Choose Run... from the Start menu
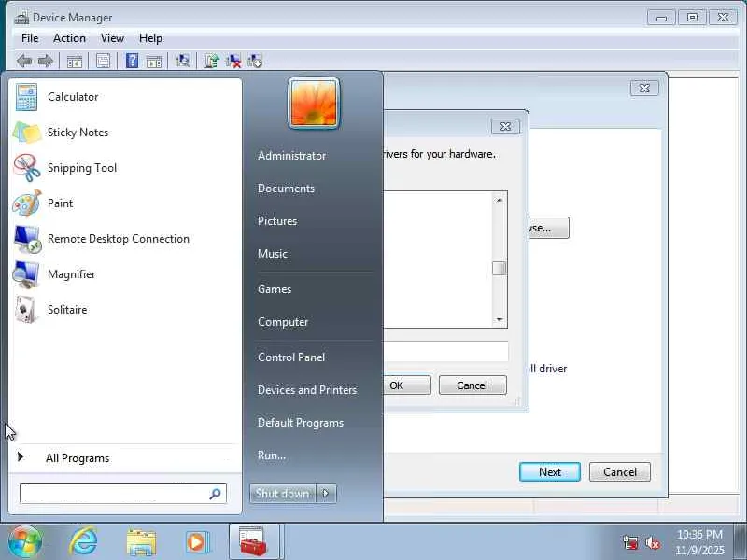This screenshot has height=560, width=747. click(272, 455)
